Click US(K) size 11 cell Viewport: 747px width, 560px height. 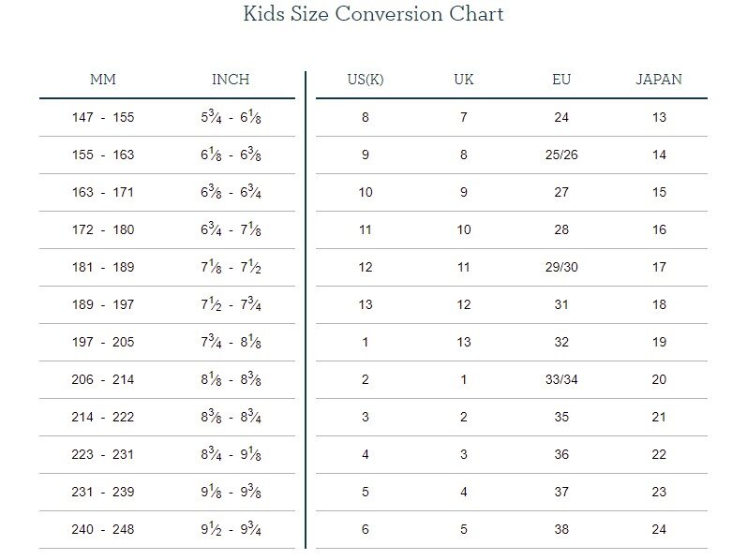click(x=366, y=230)
